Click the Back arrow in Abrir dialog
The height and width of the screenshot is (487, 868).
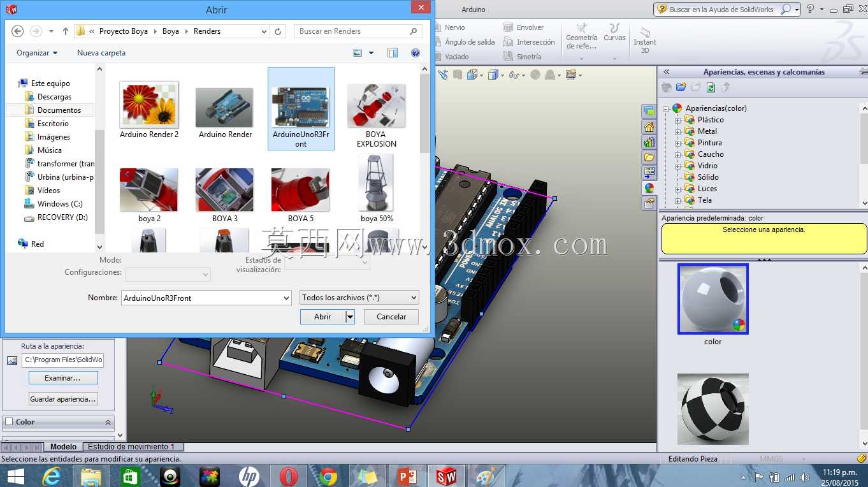point(18,31)
